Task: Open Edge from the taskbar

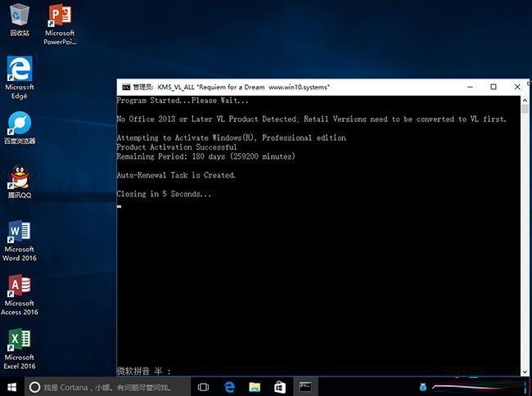Action: [x=230, y=387]
